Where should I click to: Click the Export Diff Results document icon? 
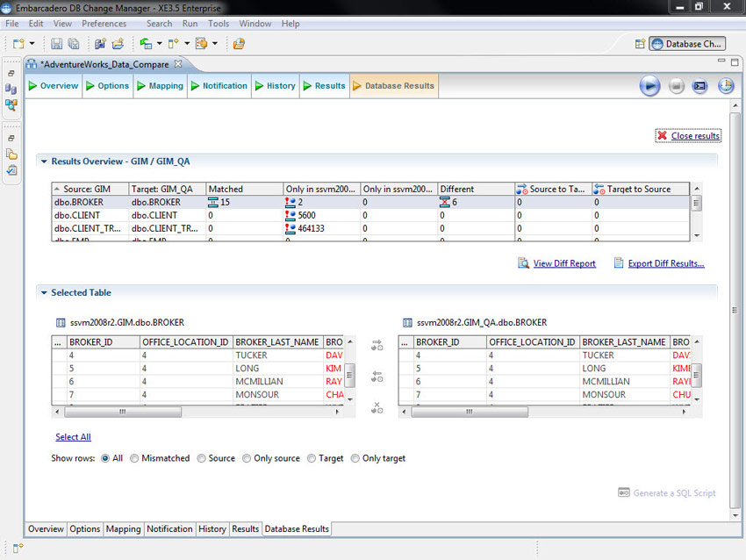point(619,262)
